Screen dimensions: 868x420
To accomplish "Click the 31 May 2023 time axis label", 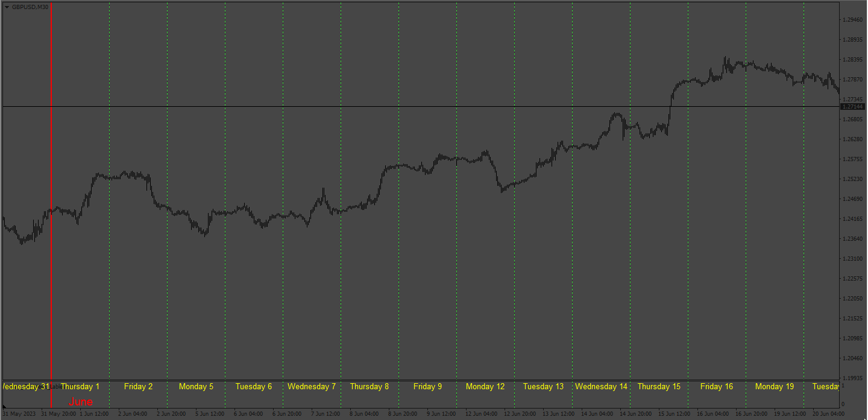I will 20,414.
